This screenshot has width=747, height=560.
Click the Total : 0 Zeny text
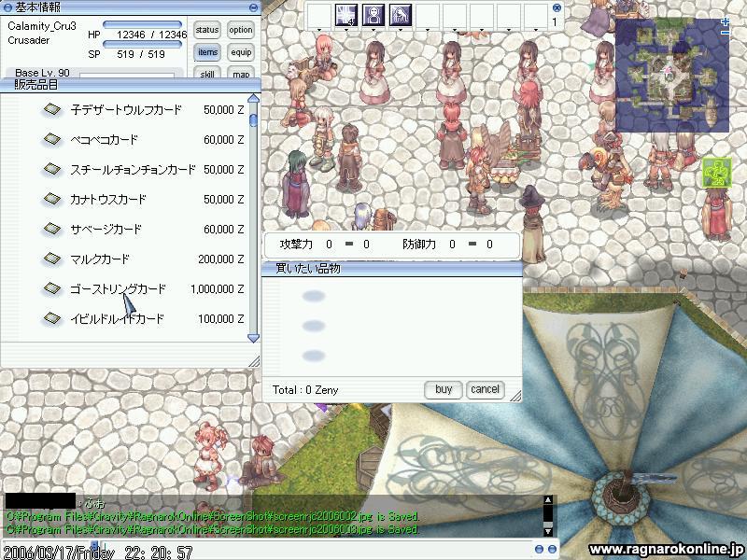pyautogui.click(x=305, y=390)
